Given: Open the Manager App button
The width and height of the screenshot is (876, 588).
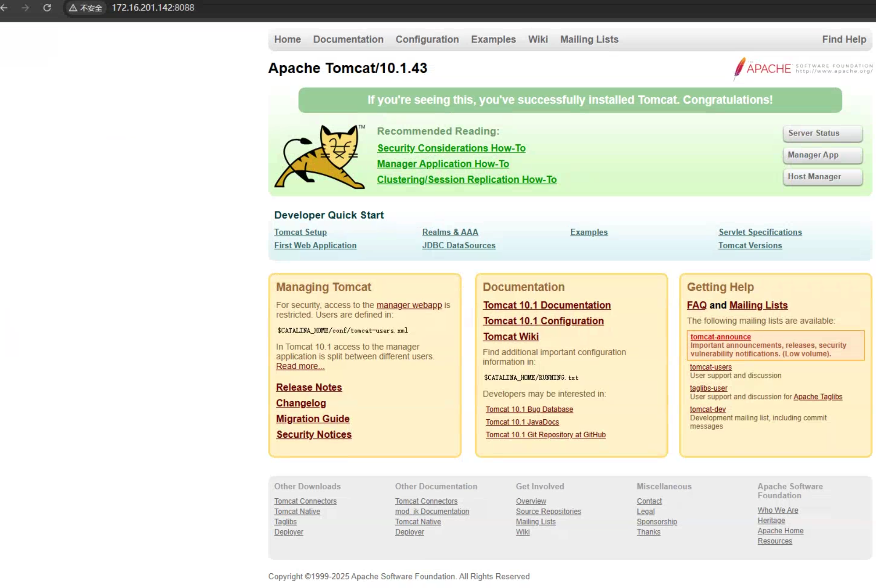Looking at the screenshot, I should pos(823,155).
